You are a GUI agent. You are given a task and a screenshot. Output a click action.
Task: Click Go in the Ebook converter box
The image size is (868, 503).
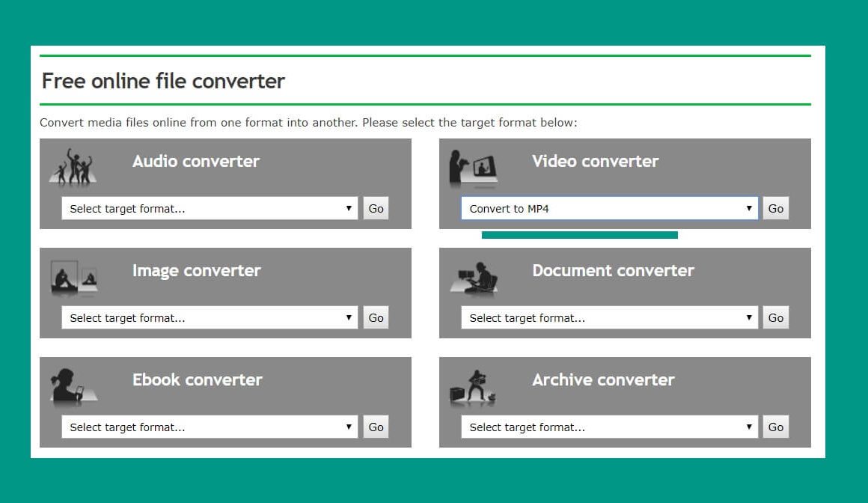(376, 427)
